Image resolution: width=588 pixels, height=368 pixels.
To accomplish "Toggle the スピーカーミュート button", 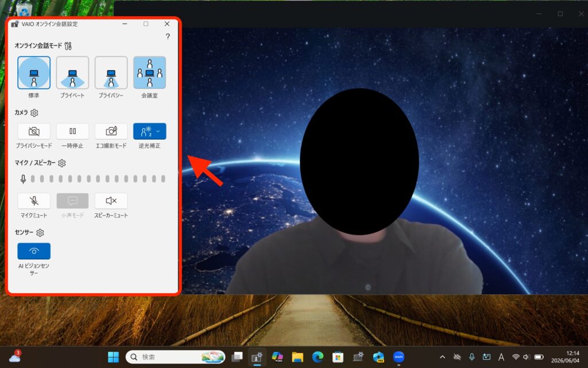I will (x=111, y=201).
